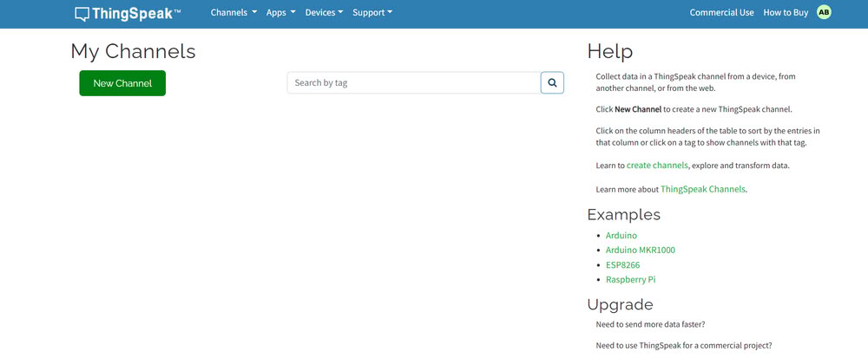Focus the Search by tag field

[x=413, y=82]
